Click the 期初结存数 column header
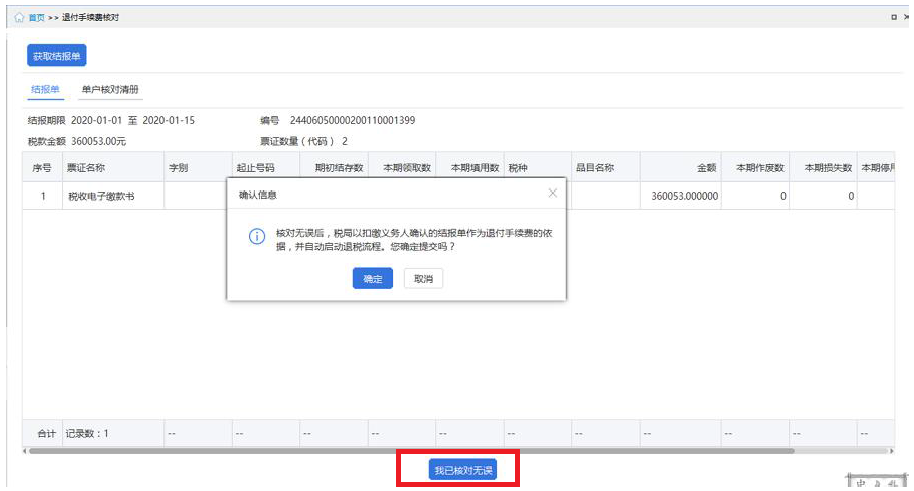This screenshot has width=914, height=491. pos(333,167)
